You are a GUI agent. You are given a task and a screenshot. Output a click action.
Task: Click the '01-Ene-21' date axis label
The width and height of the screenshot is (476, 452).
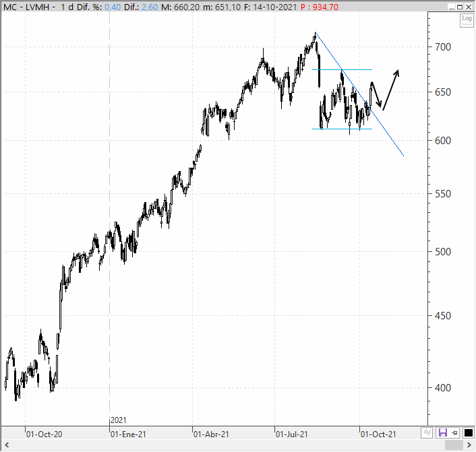click(128, 434)
